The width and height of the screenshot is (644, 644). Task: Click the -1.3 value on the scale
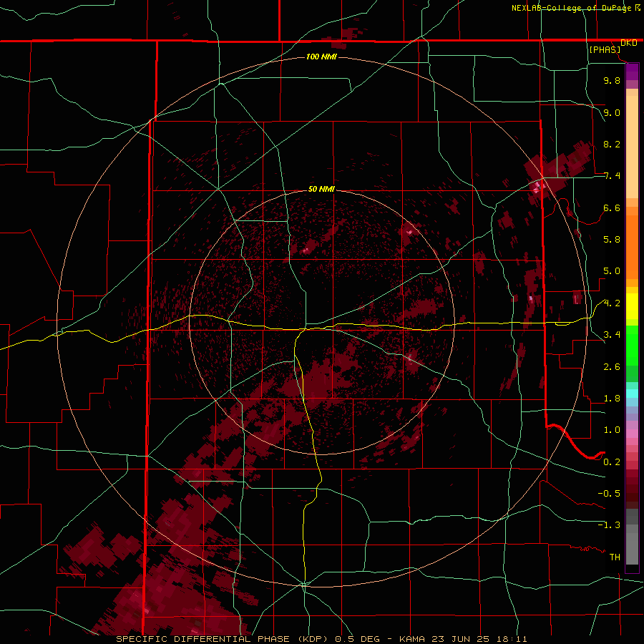[609, 525]
